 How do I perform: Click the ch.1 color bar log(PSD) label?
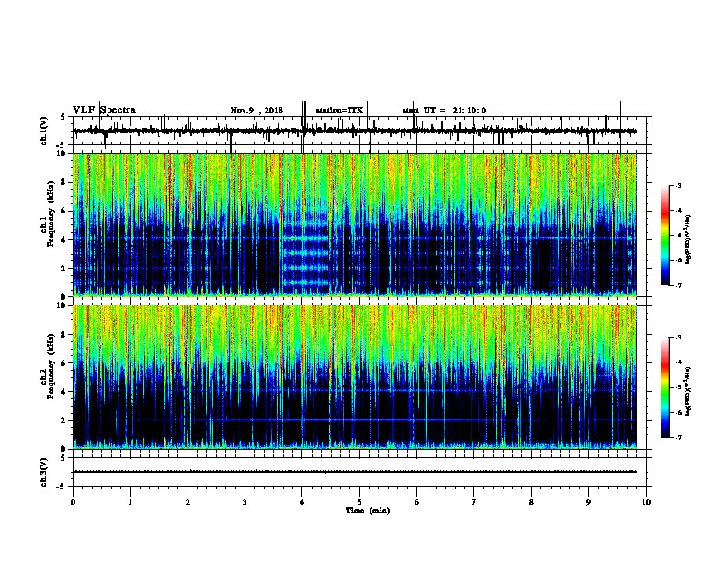[x=688, y=239]
